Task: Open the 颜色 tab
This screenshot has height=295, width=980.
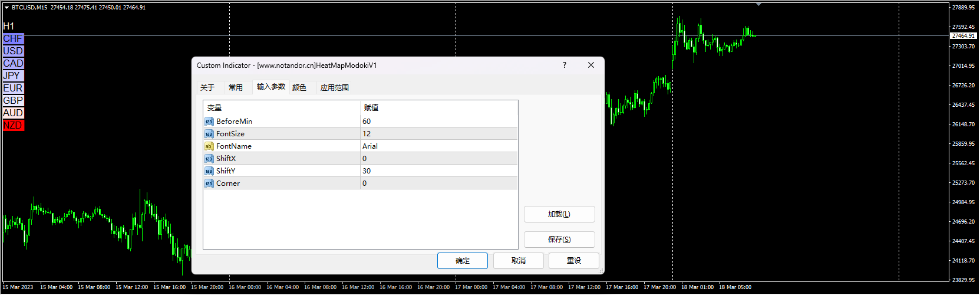Action: [x=299, y=88]
